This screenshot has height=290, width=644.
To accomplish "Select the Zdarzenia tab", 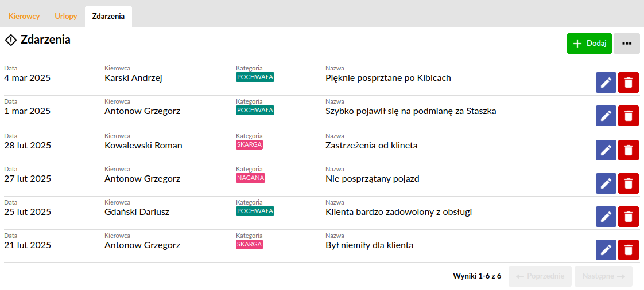I will (108, 17).
